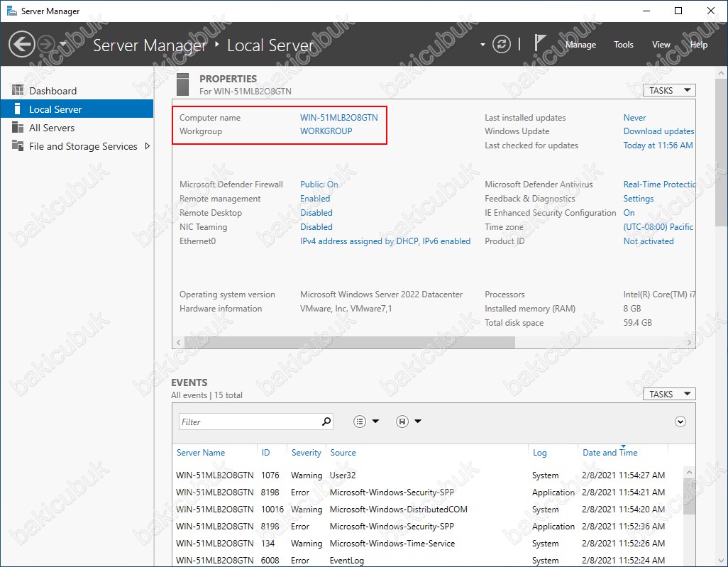Open notifications flag icon
This screenshot has width=728, height=567.
pos(539,43)
